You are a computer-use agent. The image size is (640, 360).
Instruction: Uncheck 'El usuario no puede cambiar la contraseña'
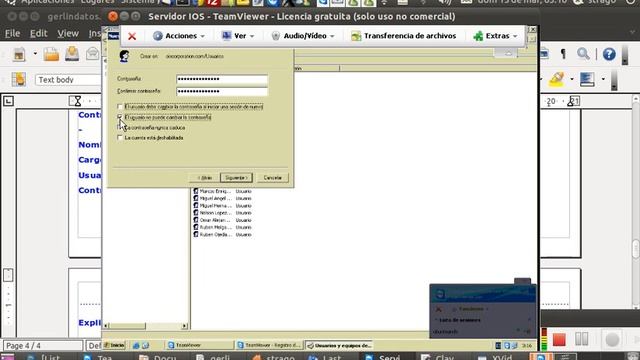pyautogui.click(x=120, y=117)
